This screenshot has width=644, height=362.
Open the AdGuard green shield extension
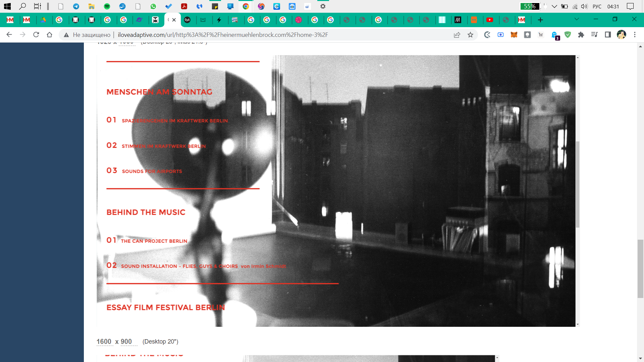[x=568, y=35]
